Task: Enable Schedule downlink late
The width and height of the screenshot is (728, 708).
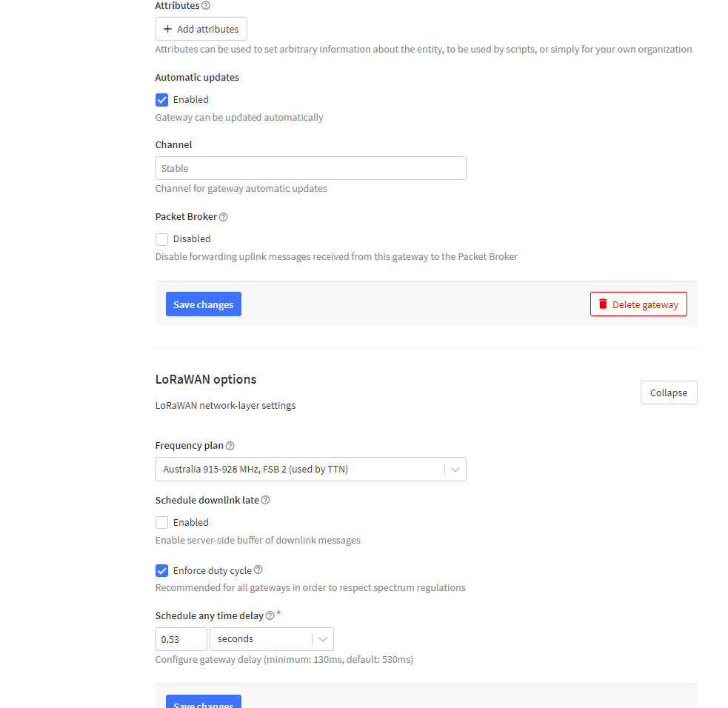Action: point(161,522)
